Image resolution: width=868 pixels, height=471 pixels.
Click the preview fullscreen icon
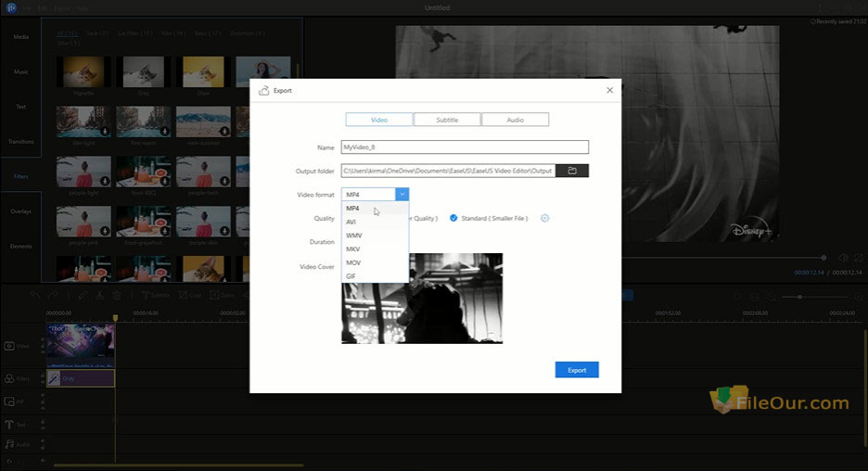(x=858, y=258)
